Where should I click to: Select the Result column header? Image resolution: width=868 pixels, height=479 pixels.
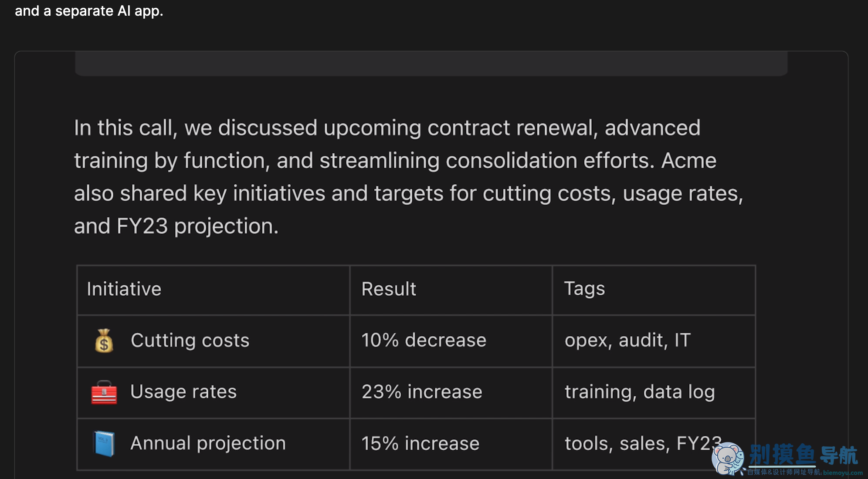coord(451,290)
